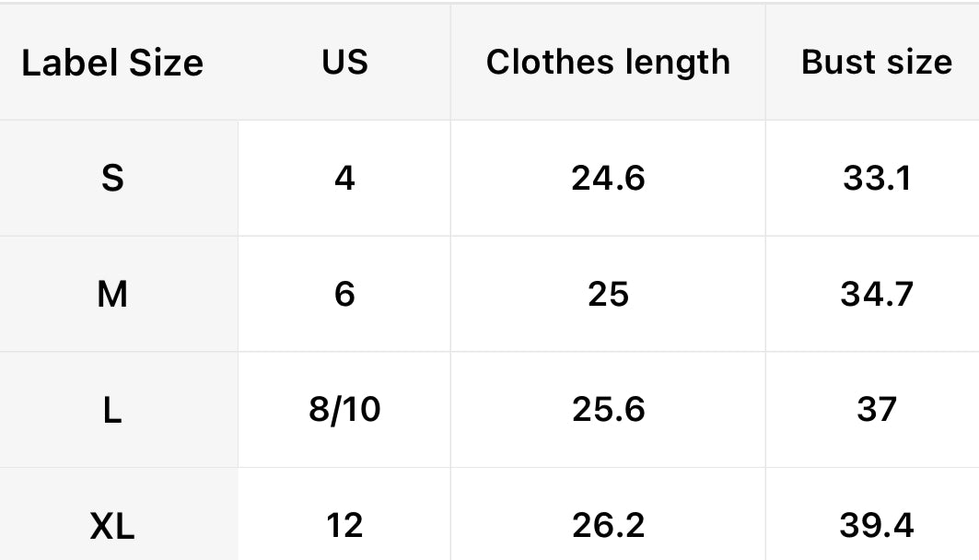Click clothes length value 24.6
979x560 pixels.
(x=608, y=178)
